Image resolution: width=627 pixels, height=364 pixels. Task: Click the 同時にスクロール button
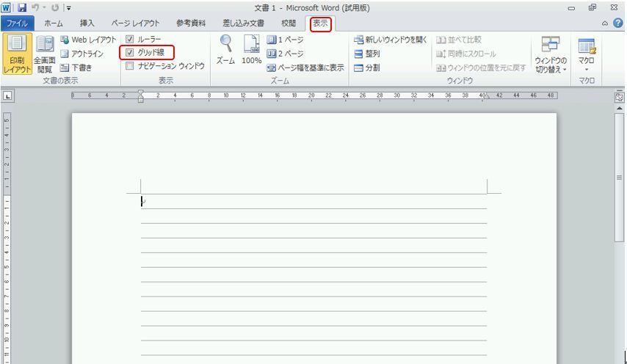pos(466,54)
